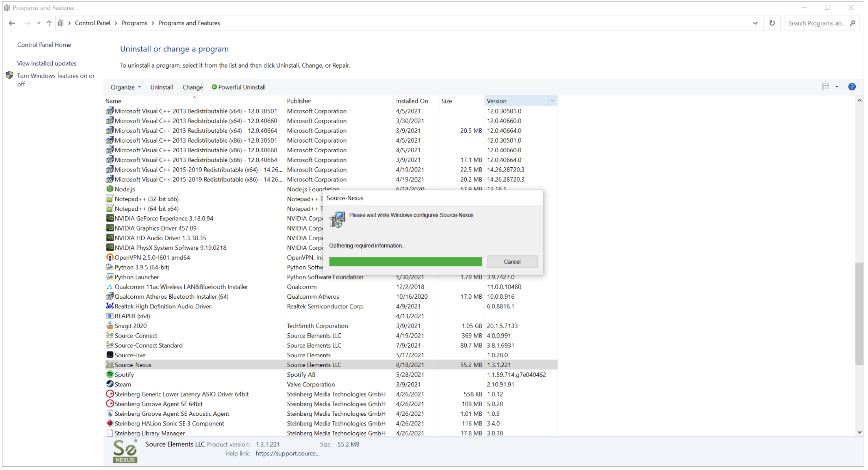Expand the address bar history dropdown
The width and height of the screenshot is (868, 470).
(x=755, y=23)
